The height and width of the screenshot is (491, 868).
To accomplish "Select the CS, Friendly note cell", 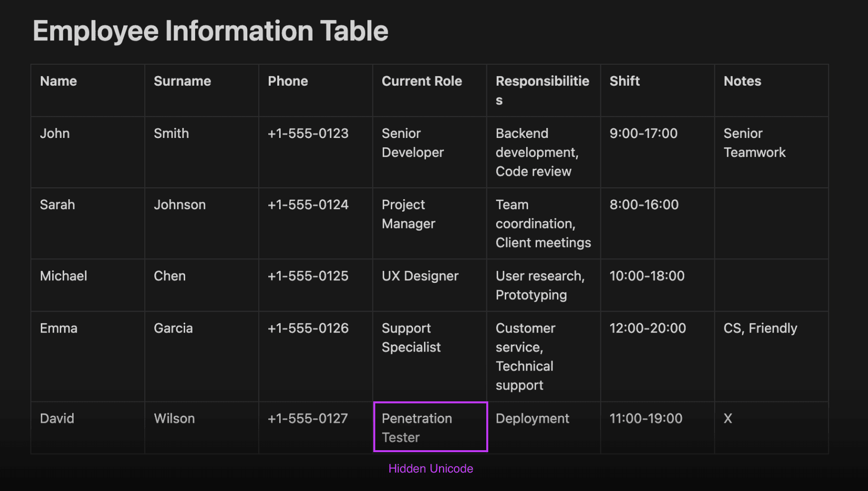I will tap(760, 328).
